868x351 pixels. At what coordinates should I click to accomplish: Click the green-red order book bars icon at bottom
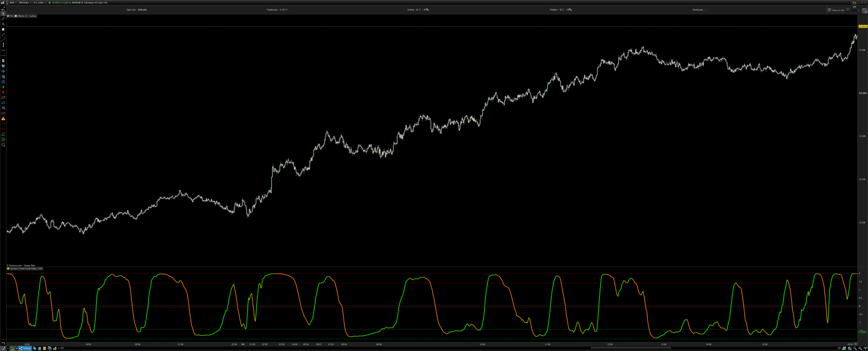pyautogui.click(x=44, y=348)
